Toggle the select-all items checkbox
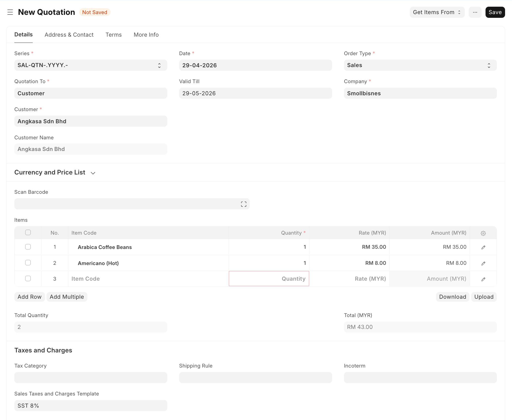Viewport: 512px width, 420px height. tap(28, 232)
